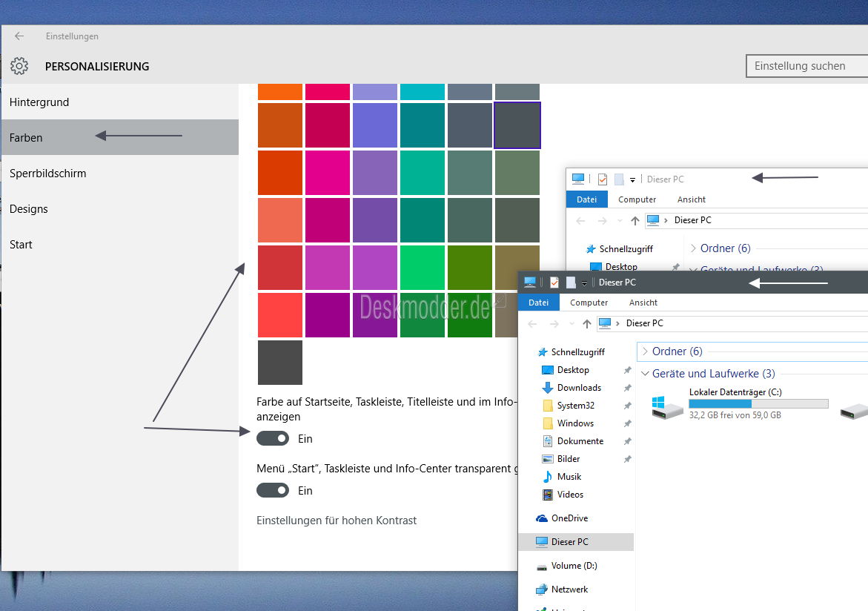The image size is (868, 611).
Task: Open quick access toolbar dropdown in front Explorer
Action: pyautogui.click(x=584, y=283)
